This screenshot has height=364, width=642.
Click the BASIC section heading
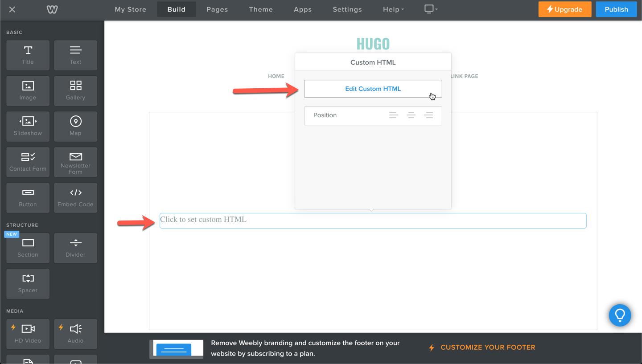click(14, 33)
